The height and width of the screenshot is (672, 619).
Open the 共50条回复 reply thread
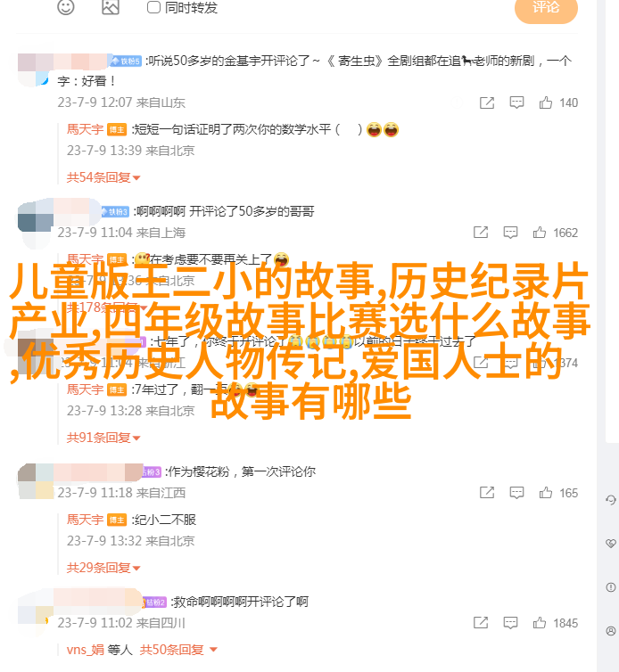click(178, 650)
